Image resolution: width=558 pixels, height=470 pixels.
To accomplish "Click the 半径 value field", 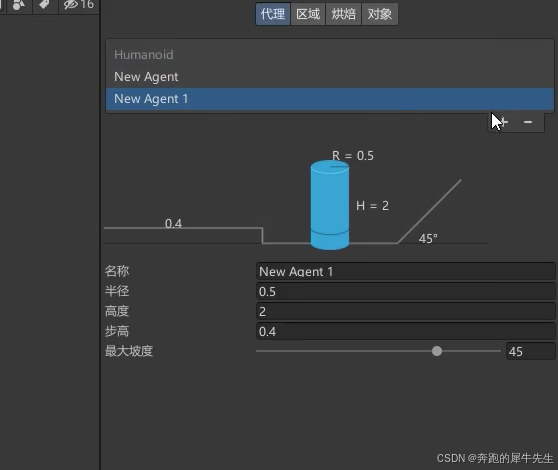I will pos(405,291).
